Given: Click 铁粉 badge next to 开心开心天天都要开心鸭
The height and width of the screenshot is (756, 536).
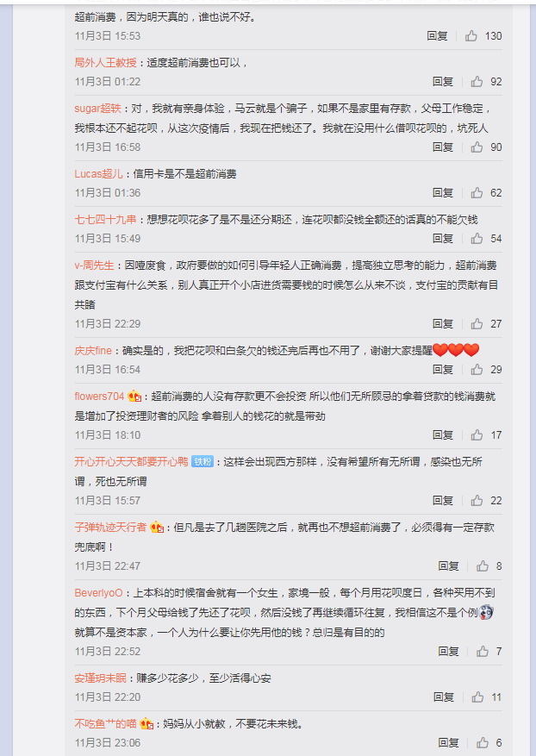Looking at the screenshot, I should 203,461.
